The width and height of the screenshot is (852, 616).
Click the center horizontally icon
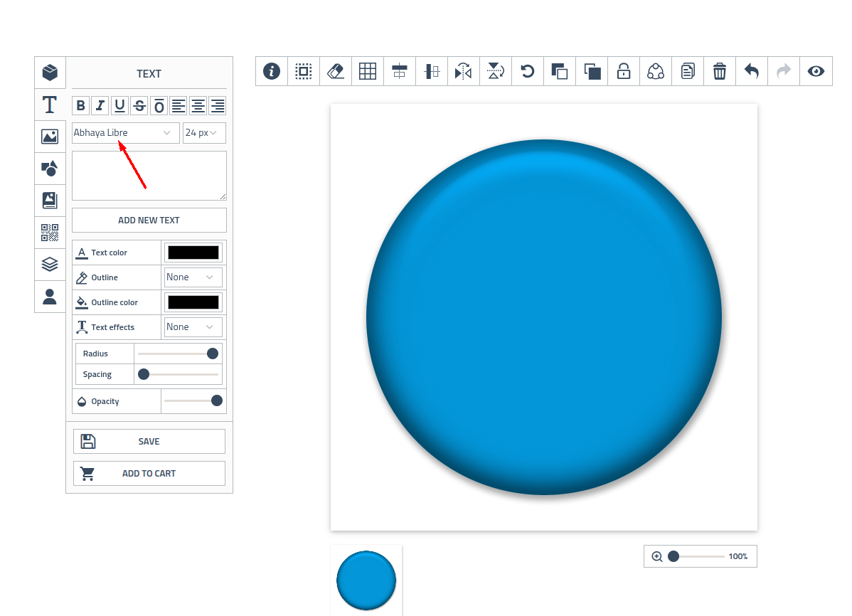tap(400, 71)
